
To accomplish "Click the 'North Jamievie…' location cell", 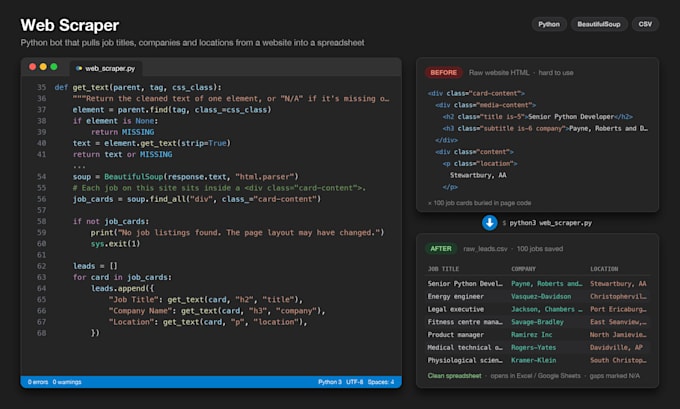I will [618, 335].
